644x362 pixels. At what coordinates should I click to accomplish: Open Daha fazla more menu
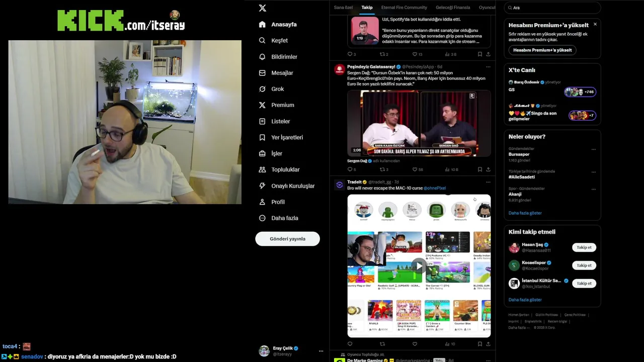278,218
